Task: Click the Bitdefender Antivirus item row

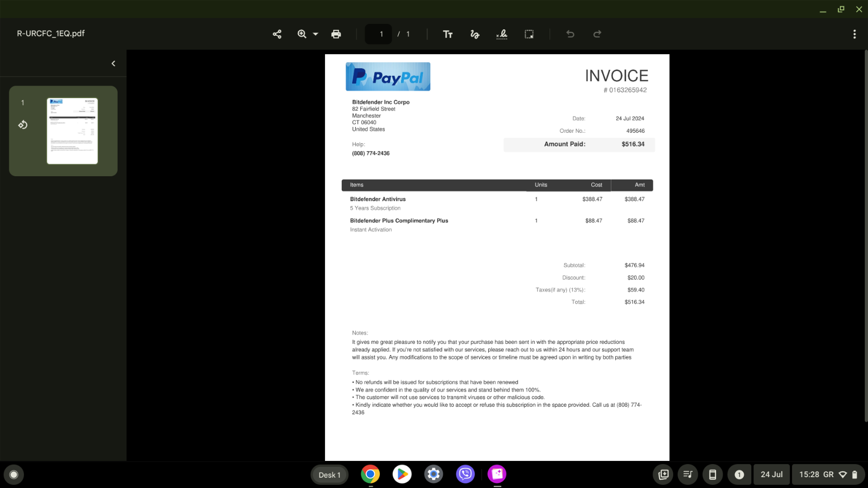Action: (x=497, y=203)
